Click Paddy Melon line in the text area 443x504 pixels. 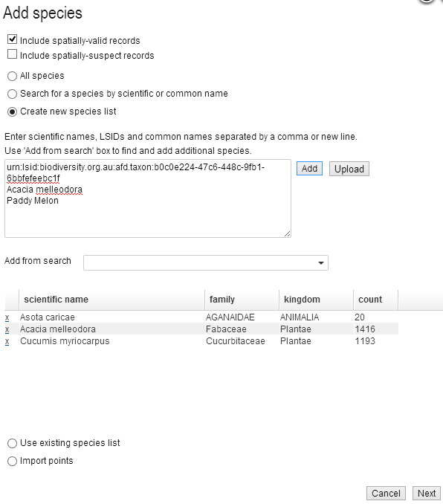coord(33,201)
